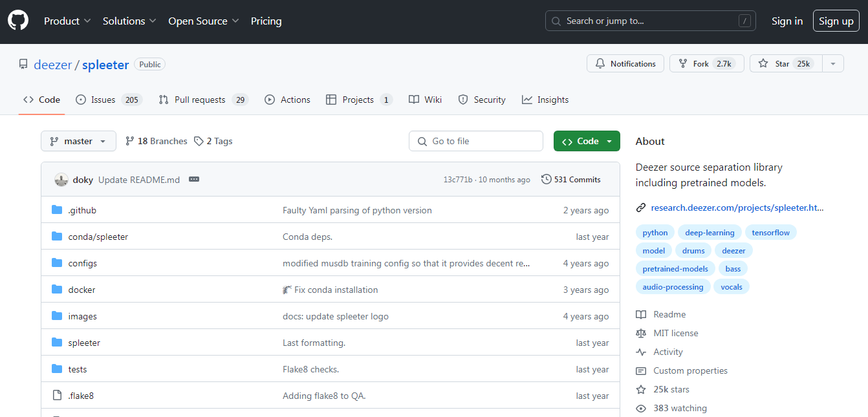Click the tests folder icon

click(57, 369)
